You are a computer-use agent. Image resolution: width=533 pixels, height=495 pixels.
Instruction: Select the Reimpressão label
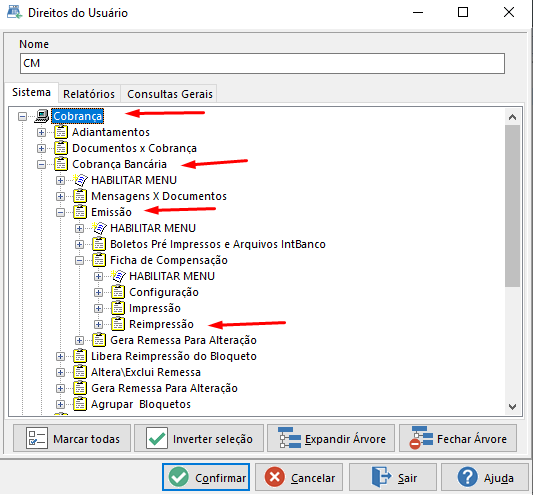point(161,324)
